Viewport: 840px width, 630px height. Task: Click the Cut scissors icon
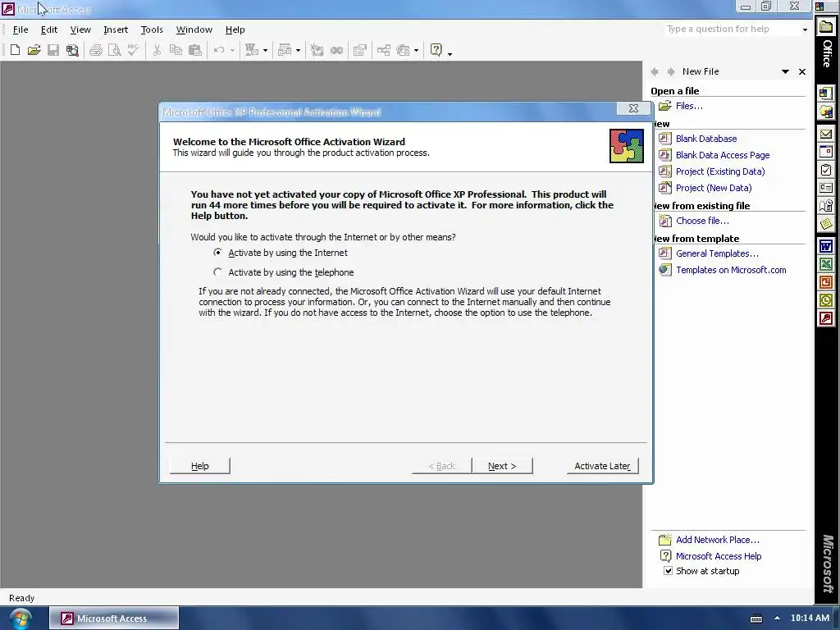click(157, 50)
